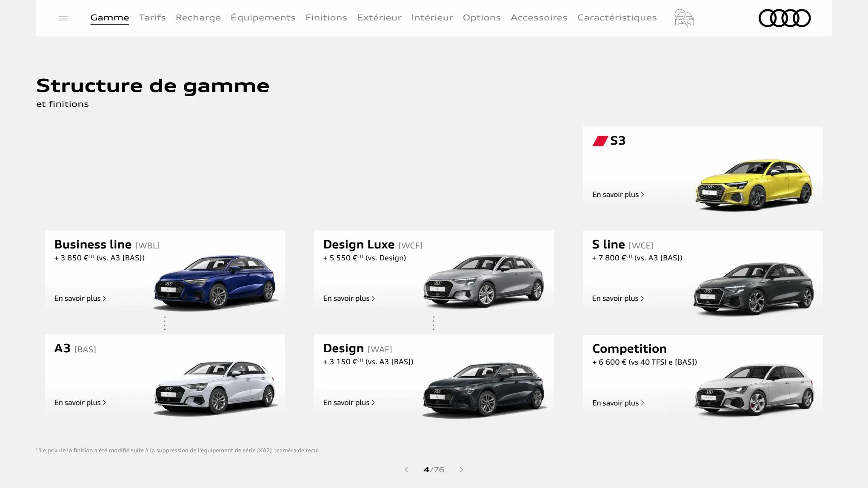Click 'En savoir plus' for Design Luxe
Image resolution: width=868 pixels, height=488 pixels.
coord(349,298)
